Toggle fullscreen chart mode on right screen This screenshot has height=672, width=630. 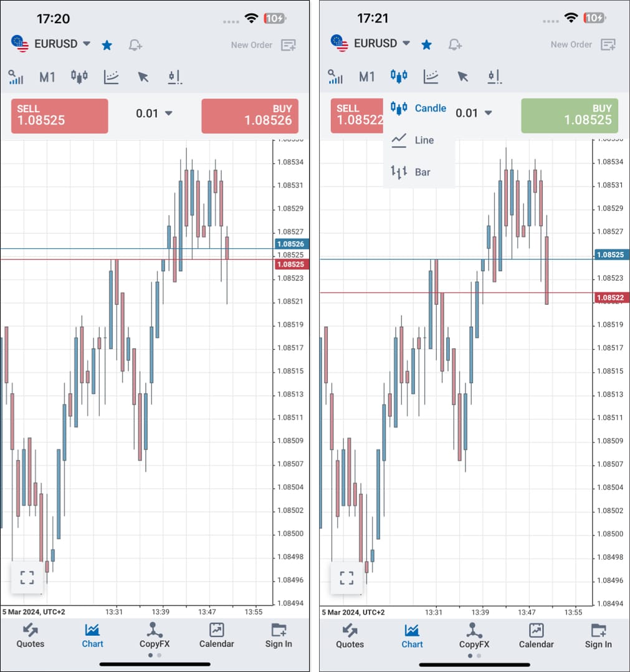pos(346,577)
